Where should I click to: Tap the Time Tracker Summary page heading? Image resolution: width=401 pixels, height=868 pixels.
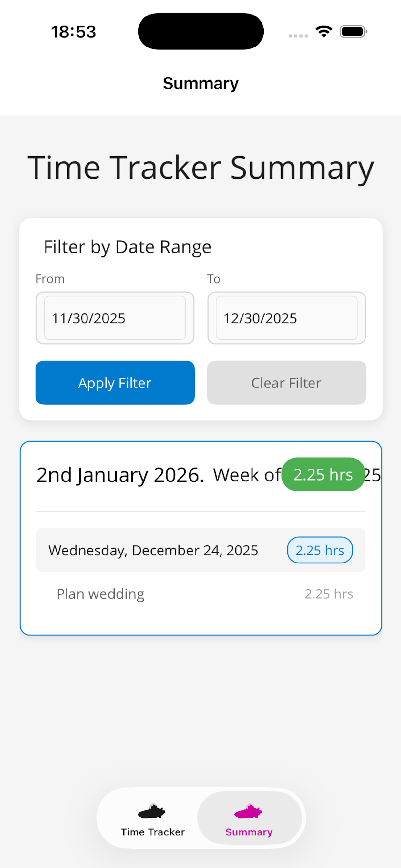(x=201, y=168)
